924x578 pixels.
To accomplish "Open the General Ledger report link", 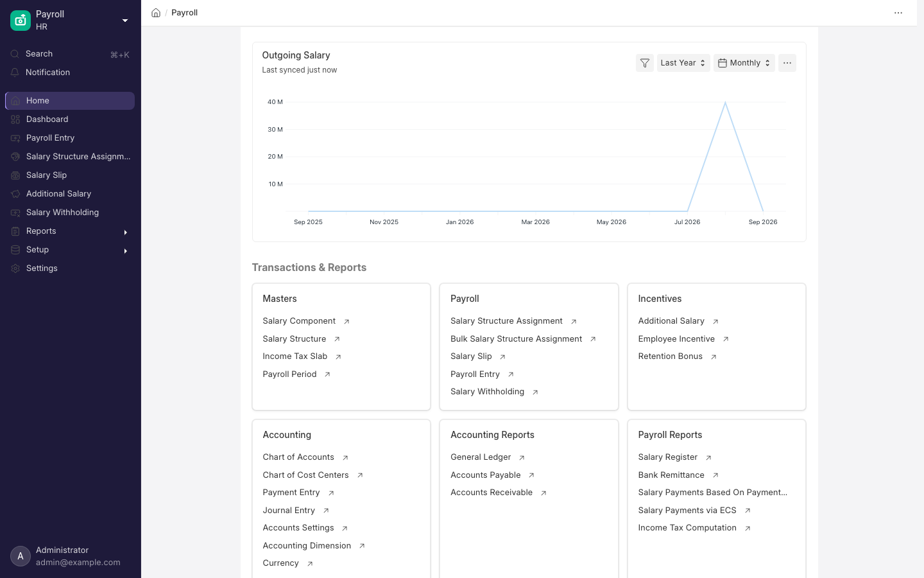I will (x=481, y=457).
